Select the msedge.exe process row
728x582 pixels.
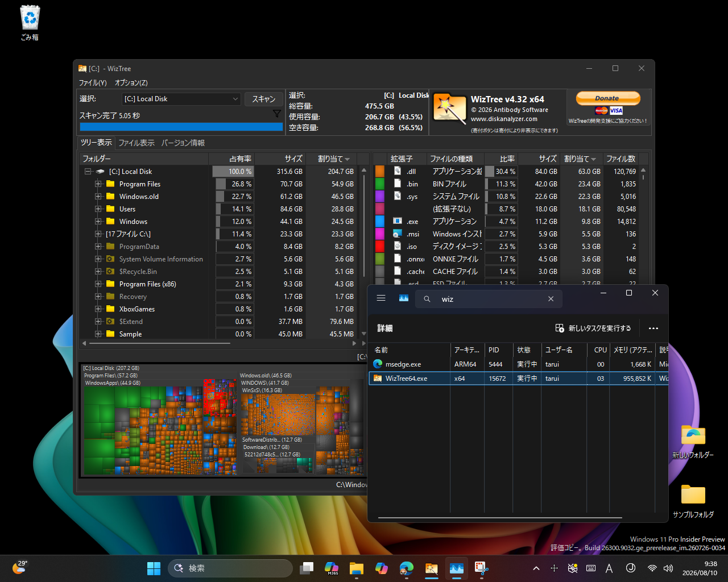click(518, 364)
